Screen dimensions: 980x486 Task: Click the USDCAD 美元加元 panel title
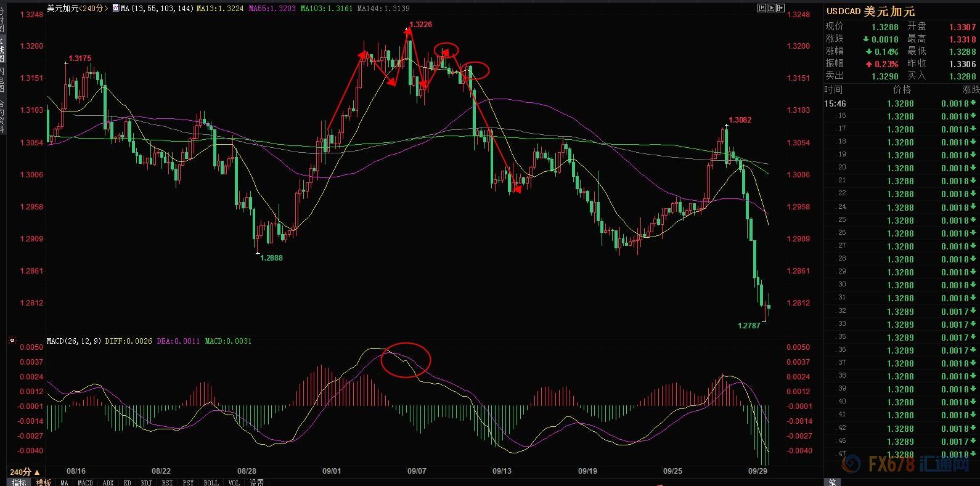coord(870,11)
